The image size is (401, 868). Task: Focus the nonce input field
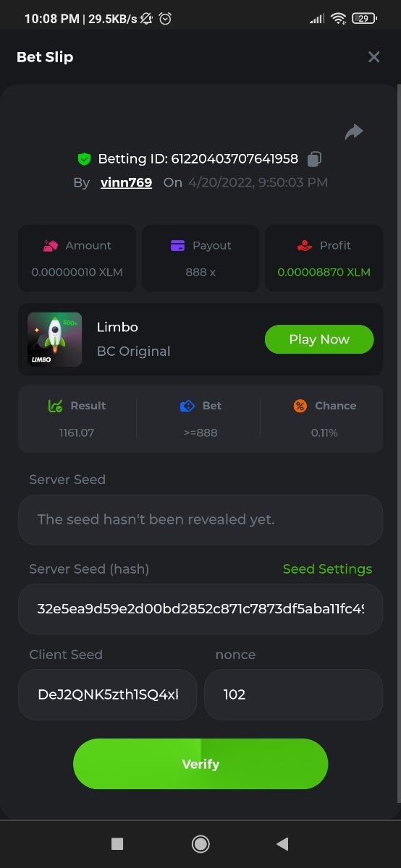pos(293,694)
